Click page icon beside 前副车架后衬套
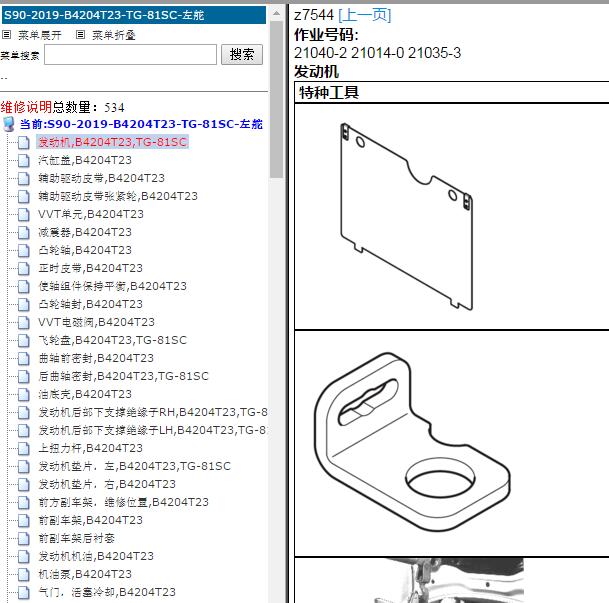Screen dimensions: 609x603 pos(24,538)
